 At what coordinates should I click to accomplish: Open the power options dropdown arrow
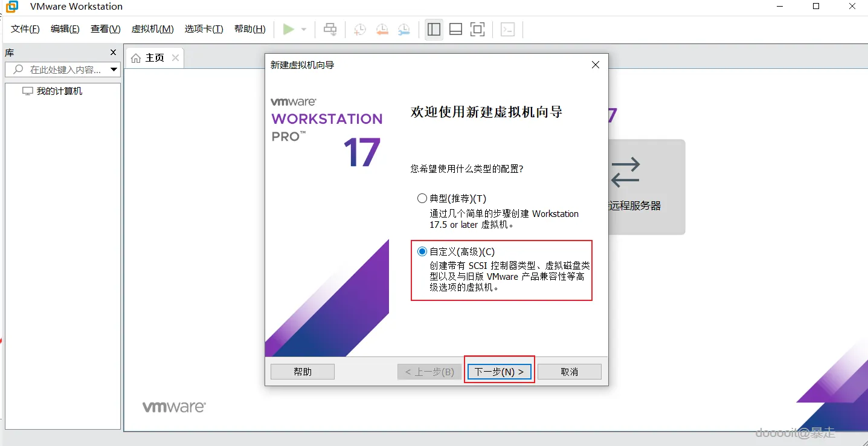tap(303, 29)
